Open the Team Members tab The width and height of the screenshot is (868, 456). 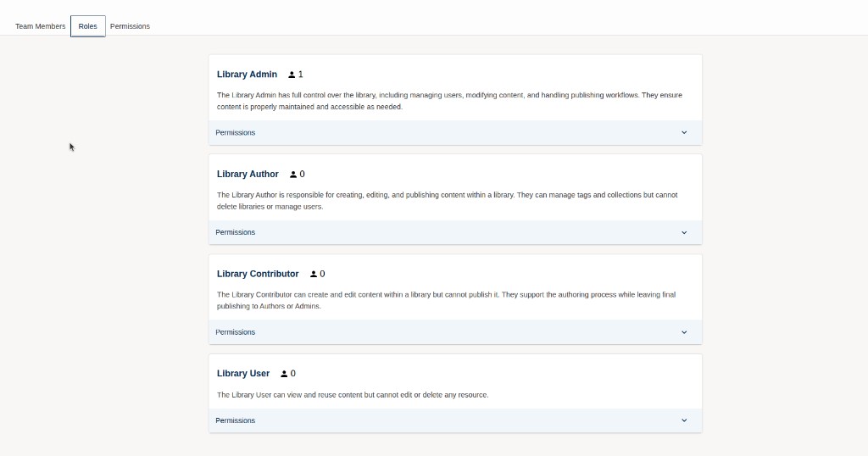[41, 26]
